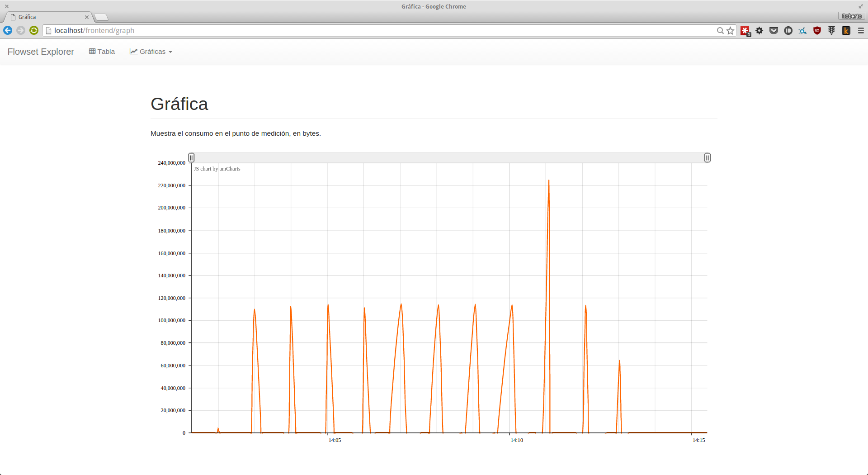This screenshot has height=475, width=868.
Task: Click the 'Muestra el consumo' description text
Action: click(x=236, y=133)
